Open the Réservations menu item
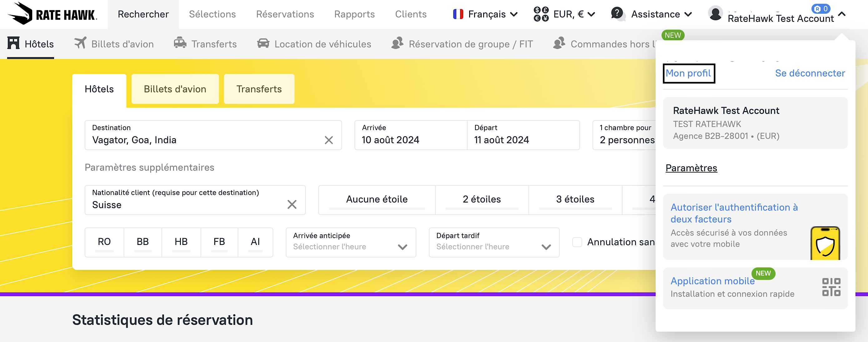The image size is (868, 342). (285, 14)
